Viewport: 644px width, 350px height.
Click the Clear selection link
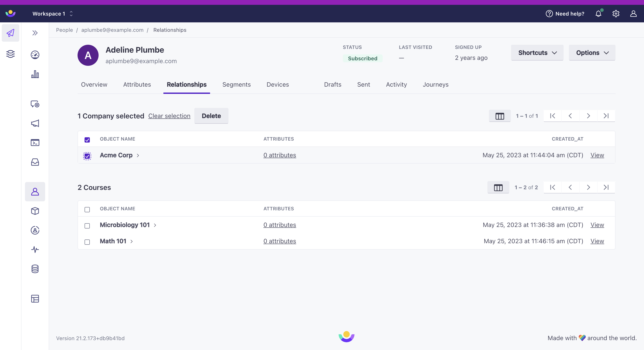coord(169,116)
